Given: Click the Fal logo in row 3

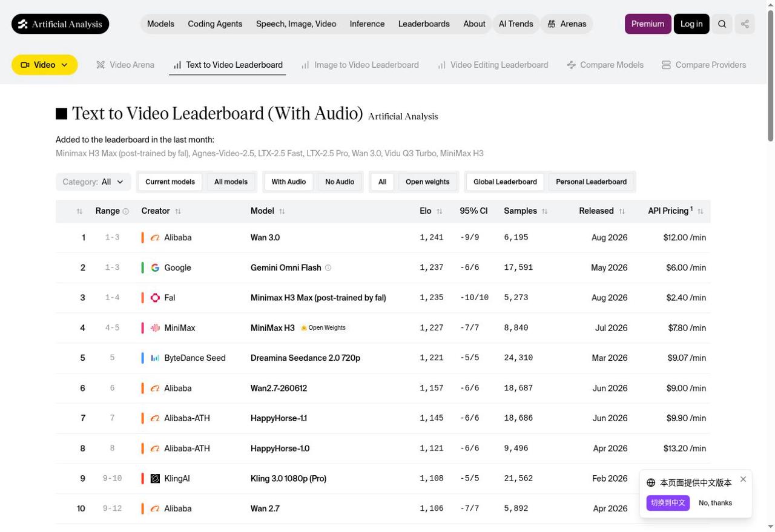Looking at the screenshot, I should (x=155, y=298).
